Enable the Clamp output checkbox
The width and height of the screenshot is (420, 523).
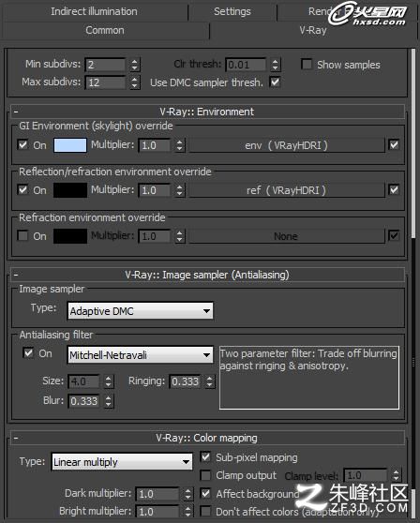pyautogui.click(x=205, y=475)
